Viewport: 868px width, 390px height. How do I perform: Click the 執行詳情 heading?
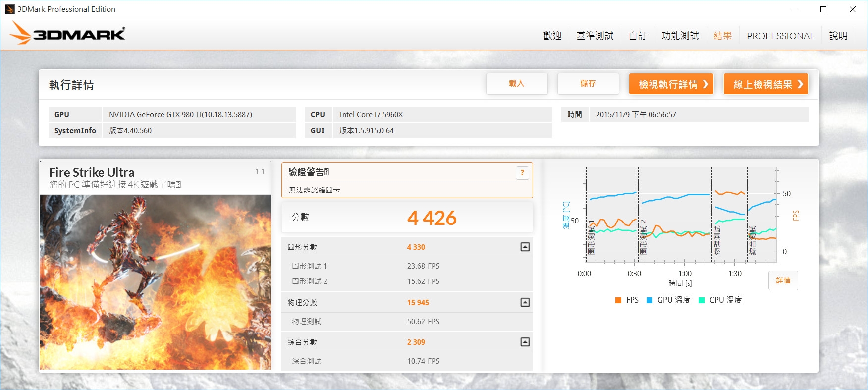click(x=71, y=85)
